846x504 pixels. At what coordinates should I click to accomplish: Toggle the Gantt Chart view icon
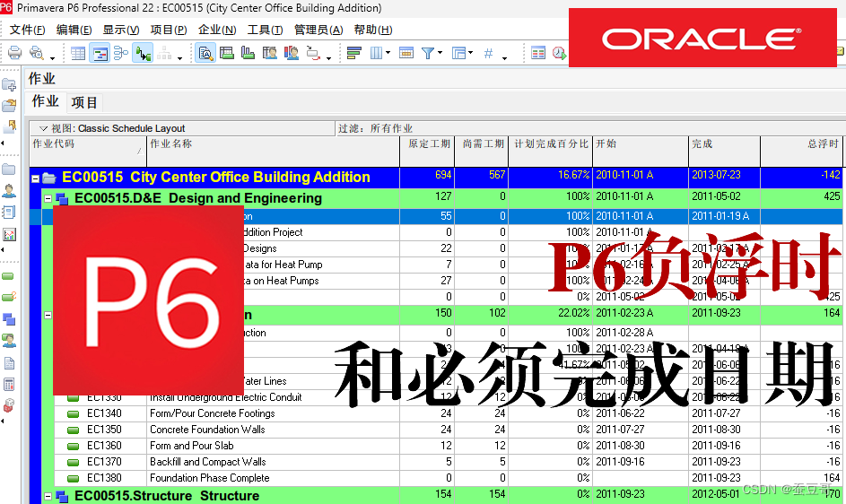point(100,53)
